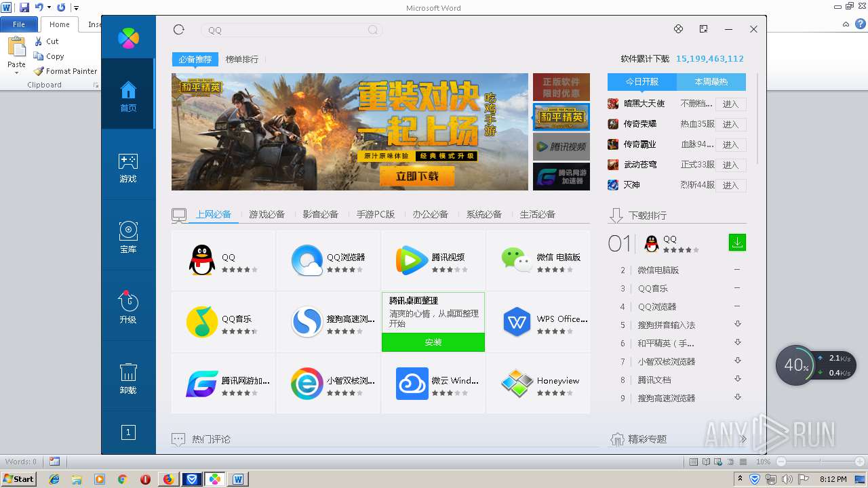Click the WPS Office app icon
This screenshot has width=868, height=488.
[517, 323]
